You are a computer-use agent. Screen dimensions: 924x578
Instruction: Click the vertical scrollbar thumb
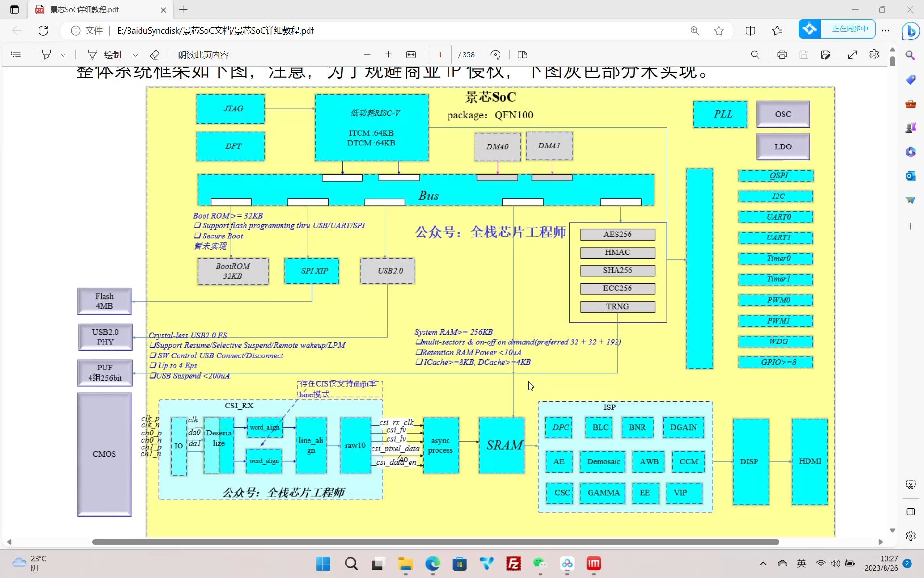pos(892,61)
